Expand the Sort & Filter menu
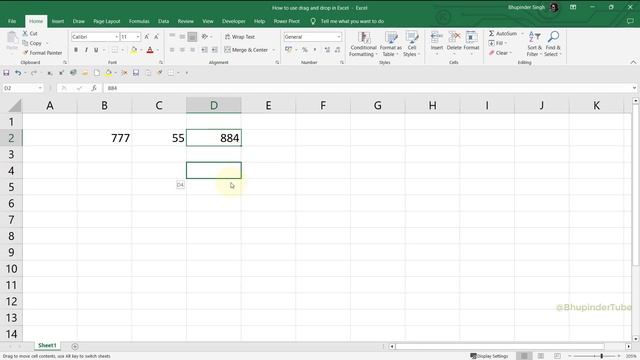Image resolution: width=640 pixels, height=360 pixels. (534, 44)
